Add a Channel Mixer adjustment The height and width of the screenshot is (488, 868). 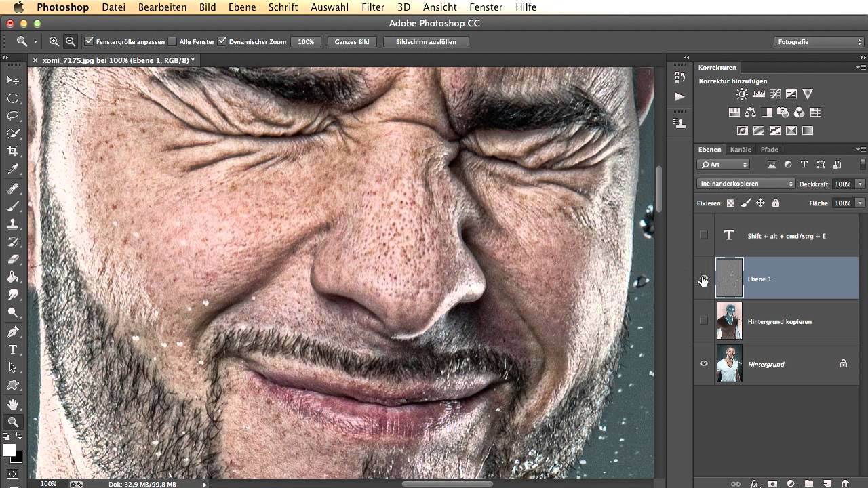tap(799, 113)
